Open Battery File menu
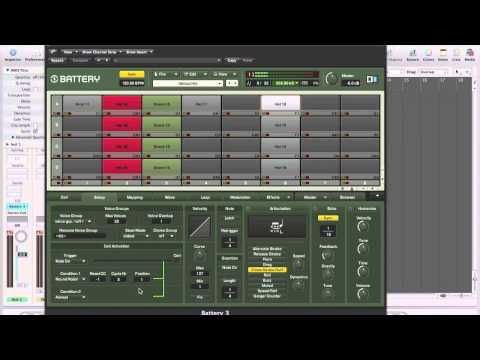480x360 pixels. [165, 74]
